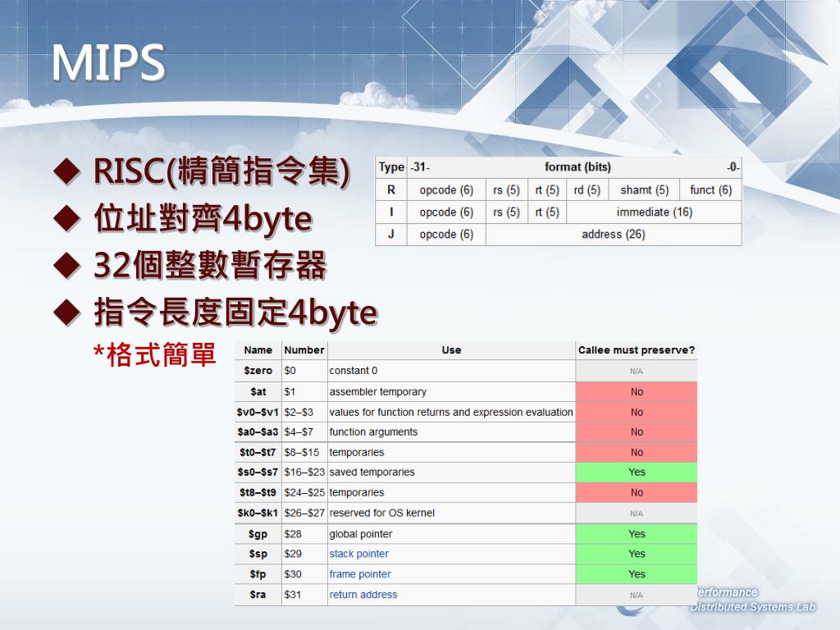Select the '$k0–$k1' register name
Image resolution: width=840 pixels, height=630 pixels.
pos(258,514)
